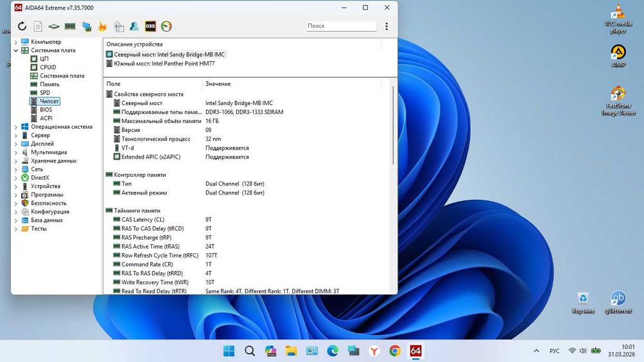Click the taskbar search magnifier
Viewport: 644px width, 362px height.
[250, 351]
